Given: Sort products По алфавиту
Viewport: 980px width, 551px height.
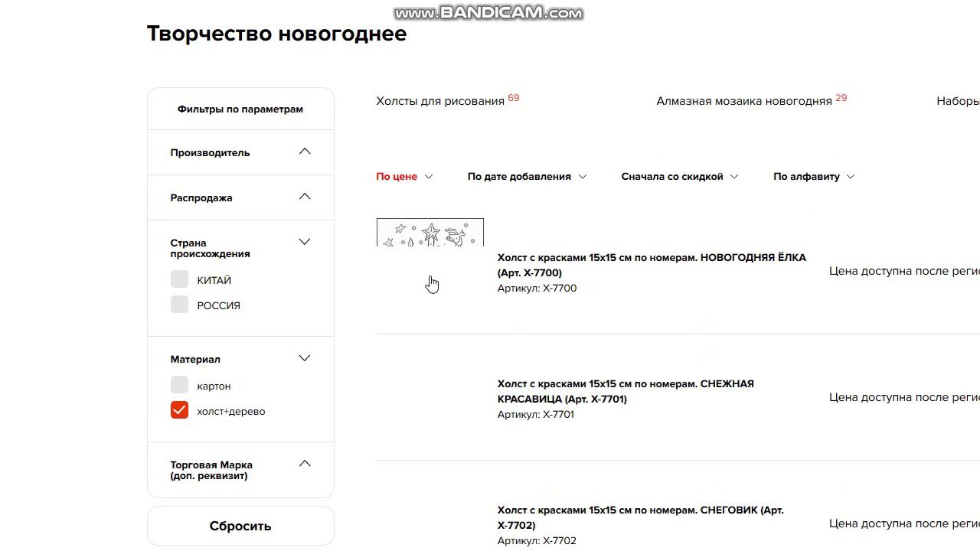Looking at the screenshot, I should click(813, 176).
